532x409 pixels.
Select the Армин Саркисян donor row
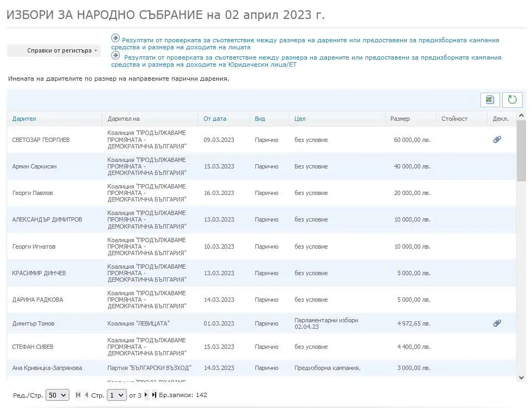point(34,166)
